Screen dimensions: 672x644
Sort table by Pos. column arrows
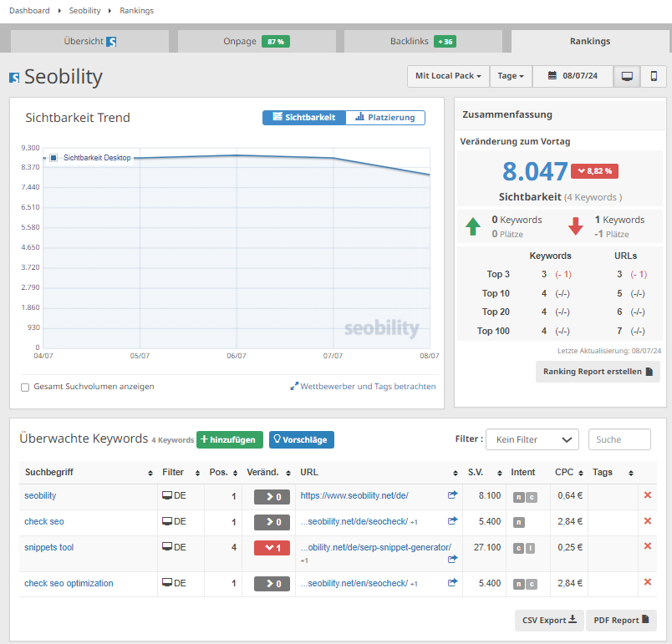point(235,473)
